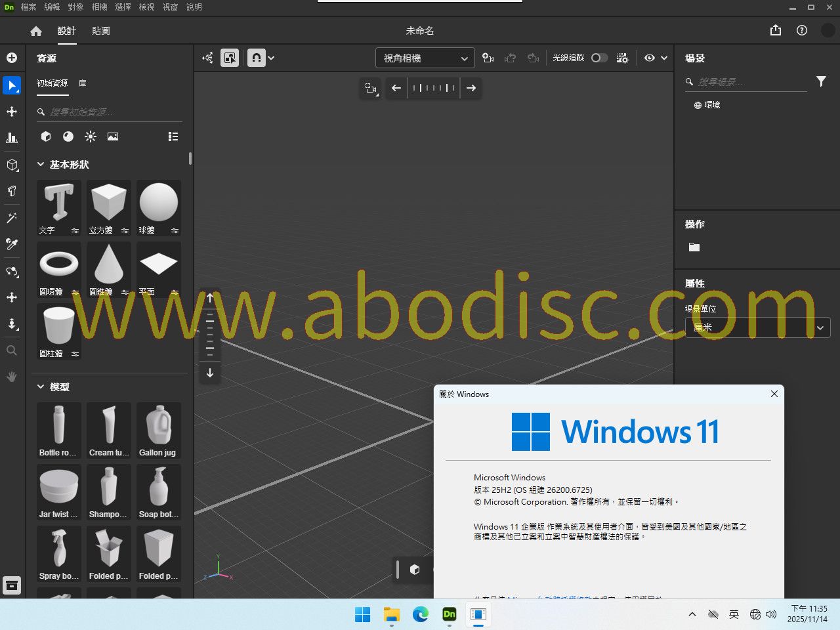Open the 場景單位 units dropdown
The width and height of the screenshot is (840, 630).
pos(757,327)
